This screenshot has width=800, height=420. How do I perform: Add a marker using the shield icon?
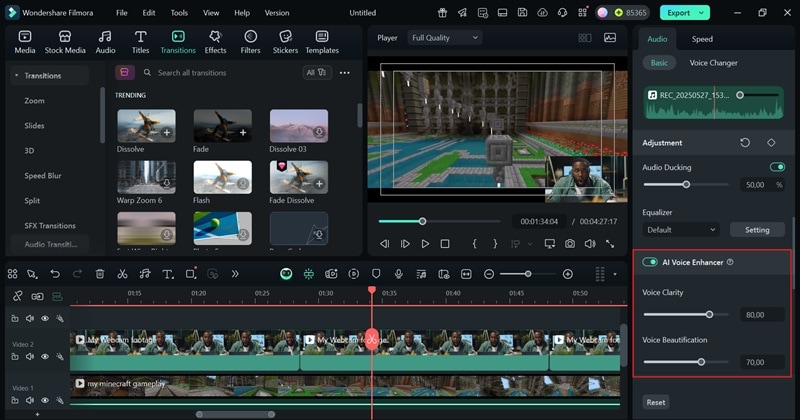pyautogui.click(x=376, y=274)
